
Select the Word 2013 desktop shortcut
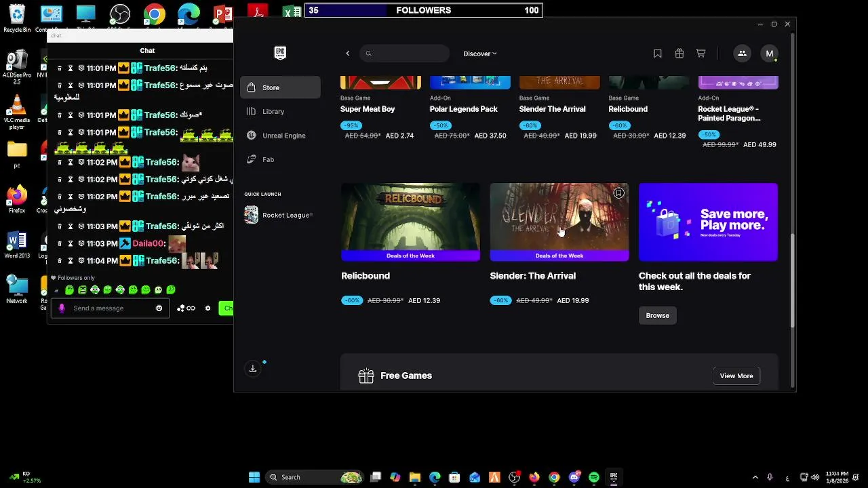coord(17,245)
